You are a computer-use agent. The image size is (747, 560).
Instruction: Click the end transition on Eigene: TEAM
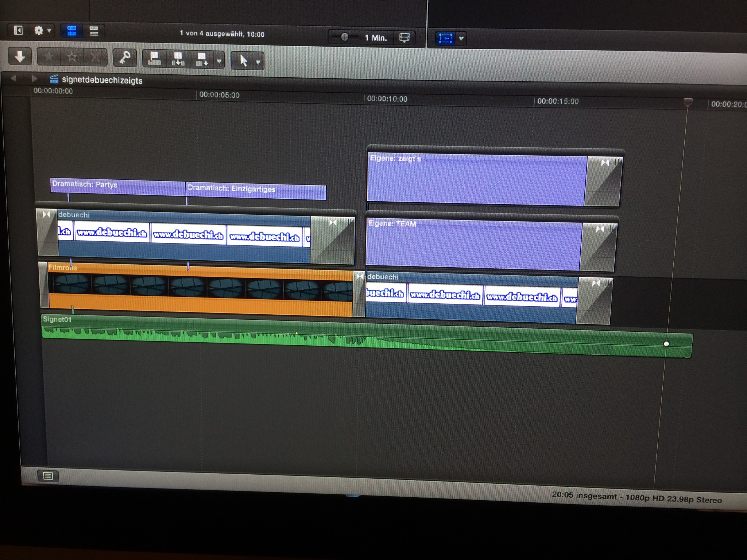[599, 247]
